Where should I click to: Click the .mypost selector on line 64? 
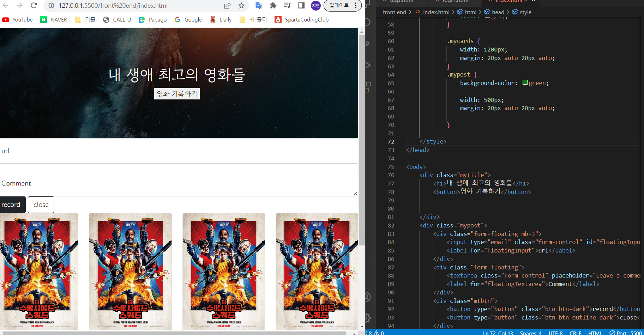coord(458,74)
